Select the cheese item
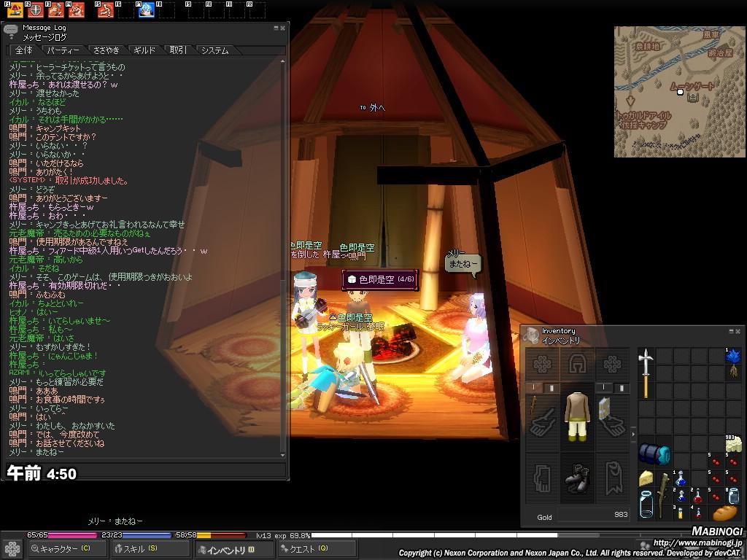 coord(646,478)
